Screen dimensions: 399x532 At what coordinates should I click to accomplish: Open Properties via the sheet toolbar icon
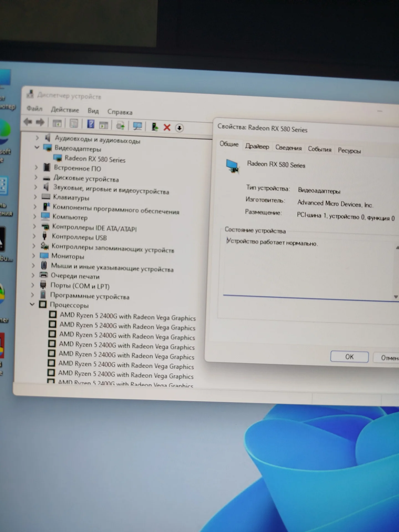pos(74,124)
